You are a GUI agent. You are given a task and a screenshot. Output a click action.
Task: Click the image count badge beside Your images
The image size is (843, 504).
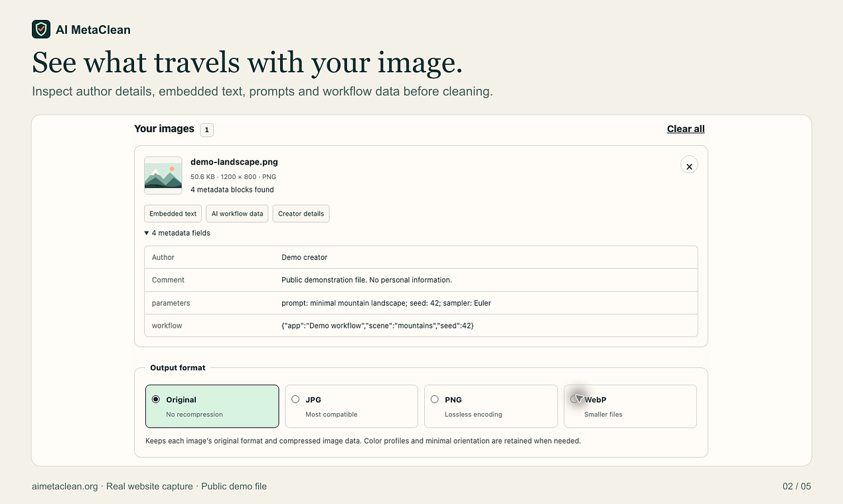[206, 130]
